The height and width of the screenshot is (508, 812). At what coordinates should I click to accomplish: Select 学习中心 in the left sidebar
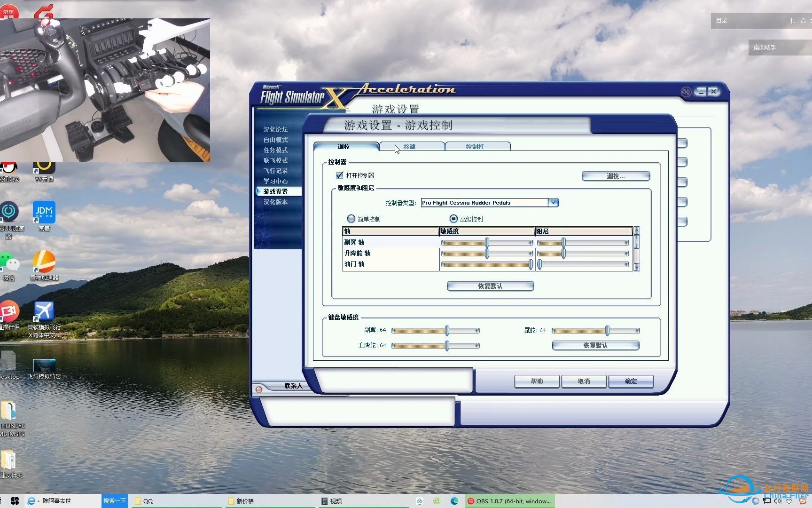click(275, 181)
